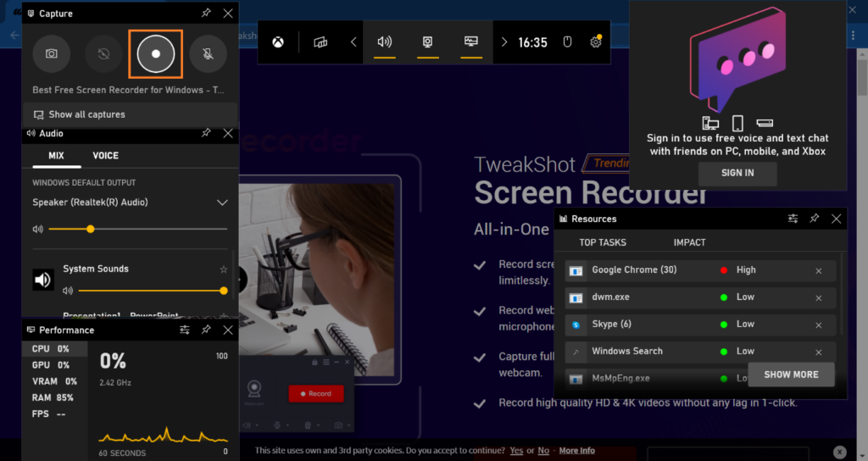Pin the Resources widget

(815, 219)
